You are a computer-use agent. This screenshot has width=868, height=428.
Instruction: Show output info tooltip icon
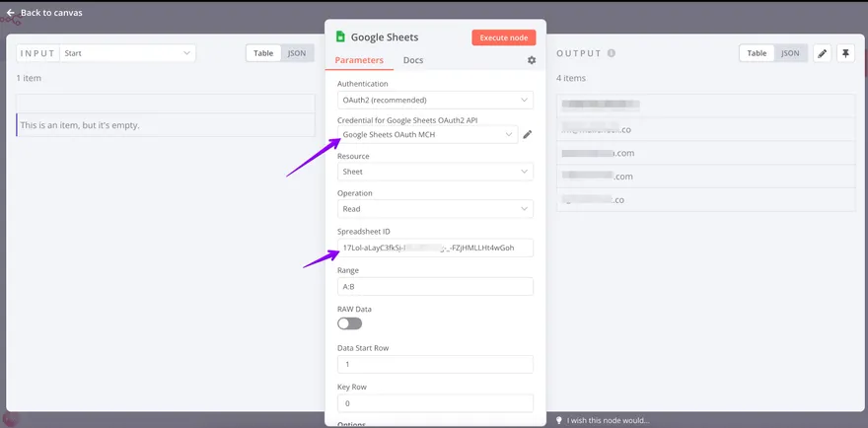coord(612,53)
